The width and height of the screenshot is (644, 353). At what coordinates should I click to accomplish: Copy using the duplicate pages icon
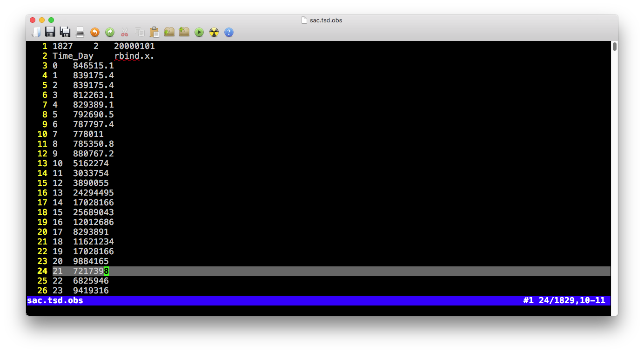point(139,32)
